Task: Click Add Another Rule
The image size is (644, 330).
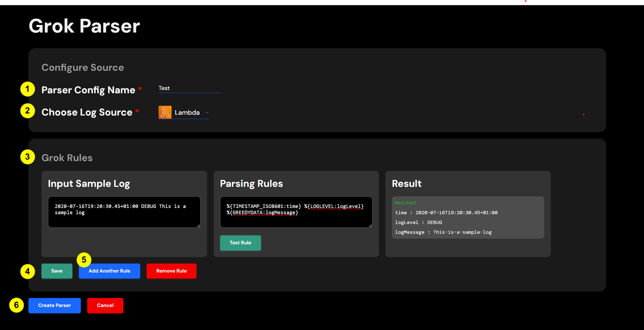Action: [x=110, y=271]
